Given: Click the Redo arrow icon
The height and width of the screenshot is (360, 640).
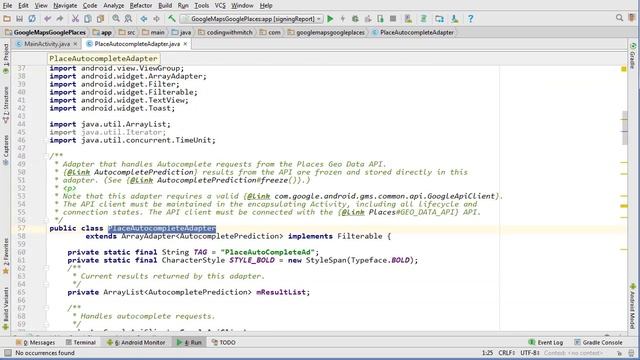Looking at the screenshot, I should click(60, 19).
